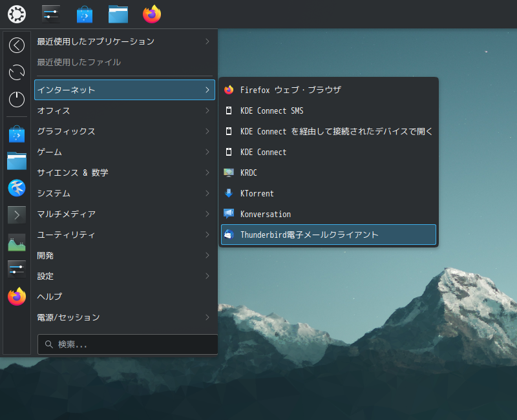Click the システム label
The width and height of the screenshot is (517, 420).
click(x=54, y=193)
